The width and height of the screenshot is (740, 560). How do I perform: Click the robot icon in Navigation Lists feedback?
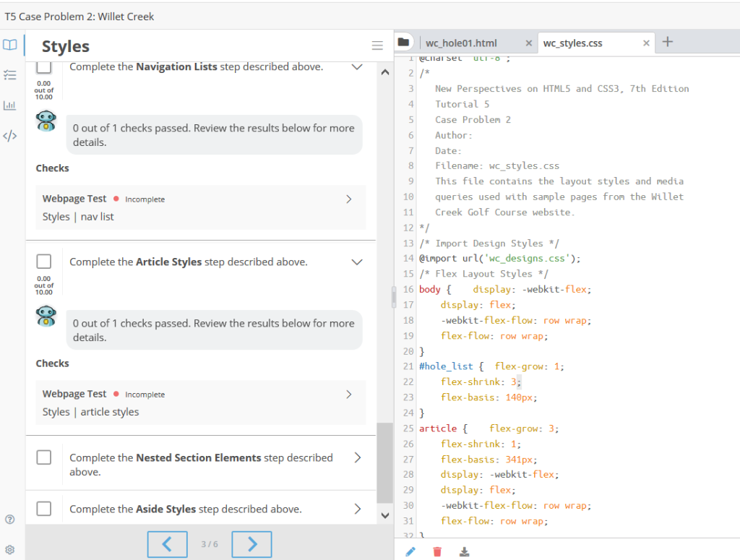tap(46, 121)
